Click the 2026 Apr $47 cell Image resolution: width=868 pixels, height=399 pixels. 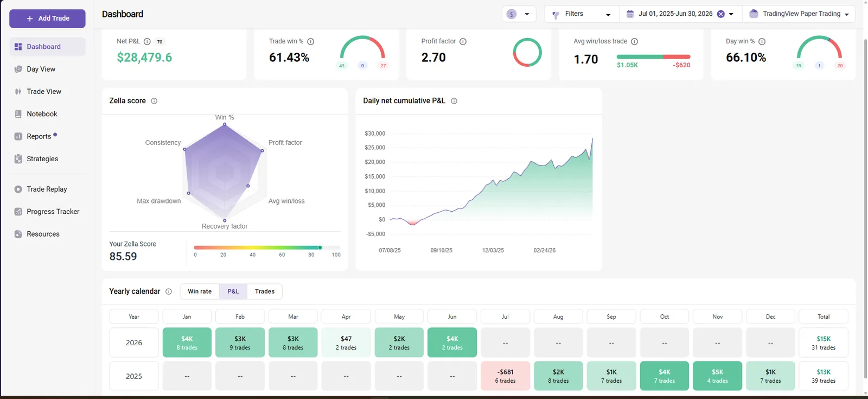(346, 343)
